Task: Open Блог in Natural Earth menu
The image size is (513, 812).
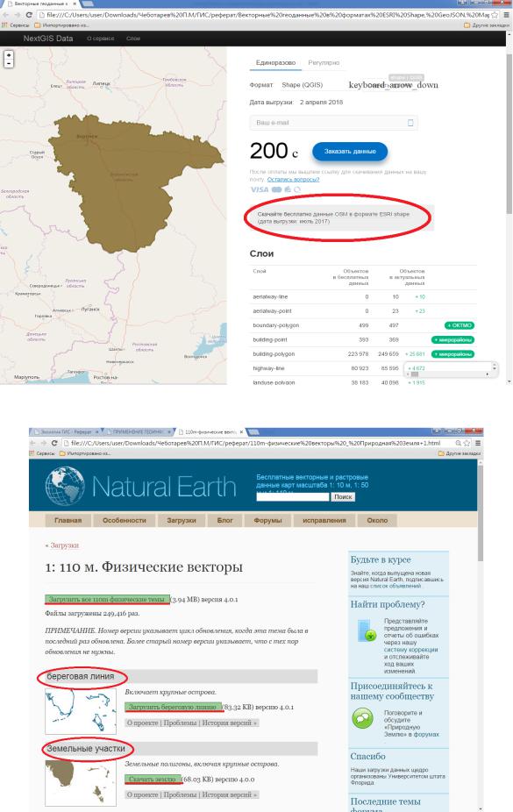Action: point(224,521)
